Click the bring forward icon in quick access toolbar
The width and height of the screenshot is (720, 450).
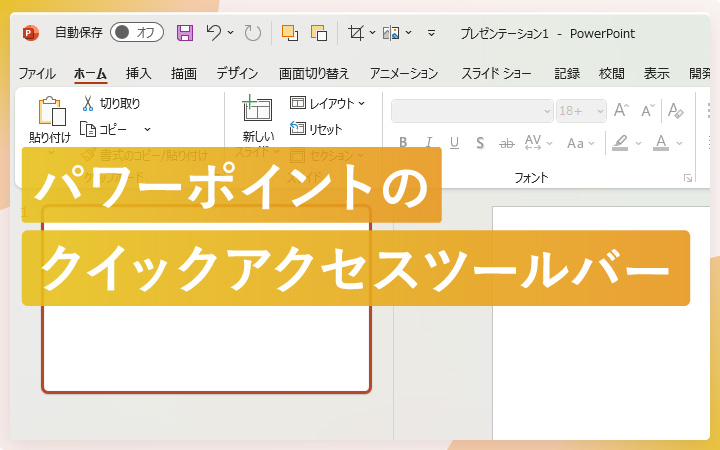point(290,33)
